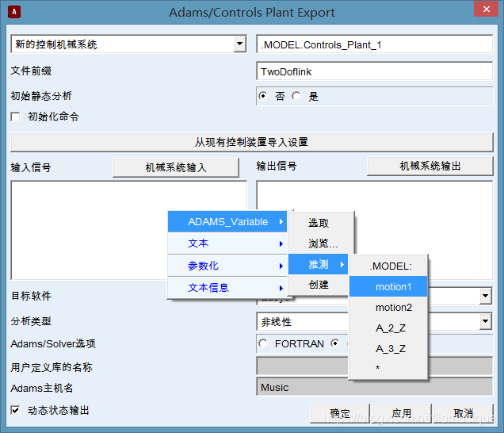The width and height of the screenshot is (504, 433).
Task: Select the FORTRAN solver option
Action: pos(263,343)
